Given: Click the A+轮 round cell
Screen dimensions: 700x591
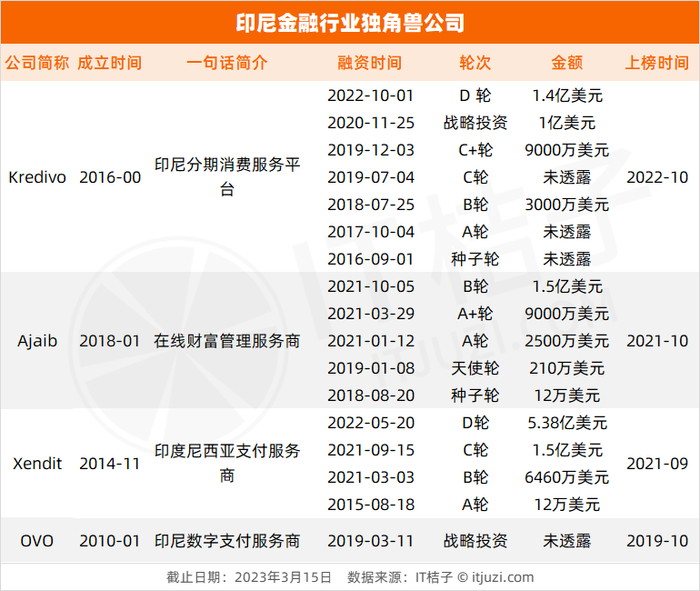Looking at the screenshot, I should coord(475,314).
